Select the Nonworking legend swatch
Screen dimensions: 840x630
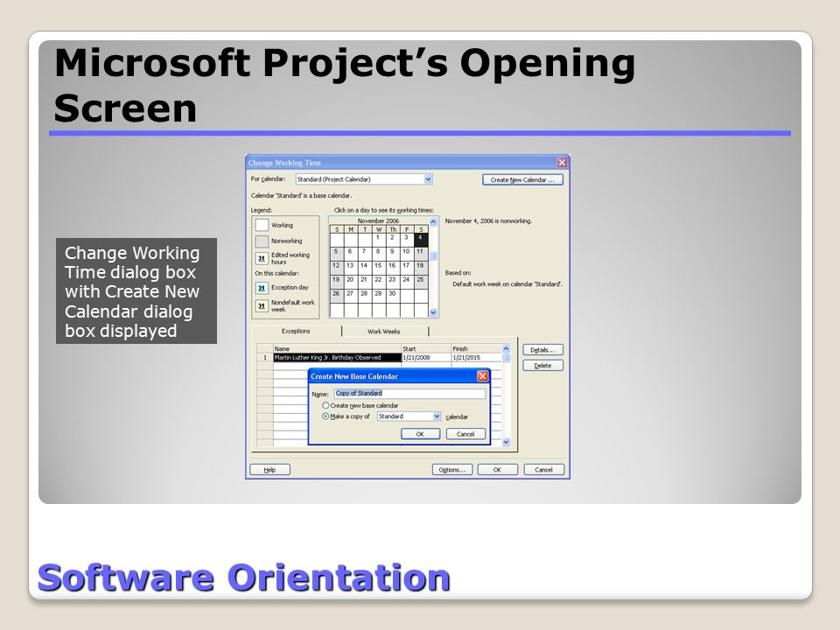click(x=262, y=241)
